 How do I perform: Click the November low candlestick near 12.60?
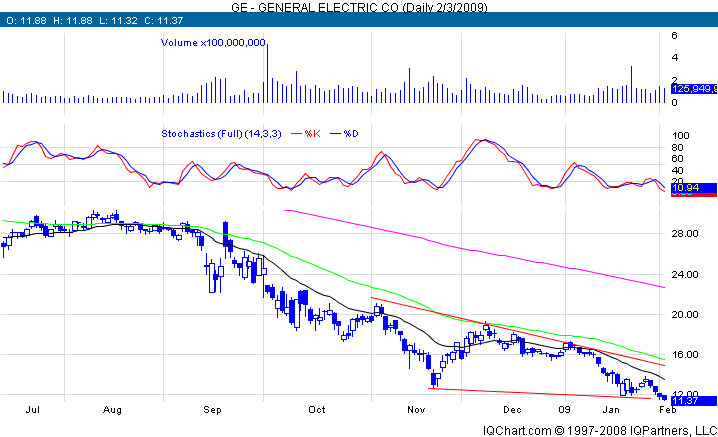(433, 380)
